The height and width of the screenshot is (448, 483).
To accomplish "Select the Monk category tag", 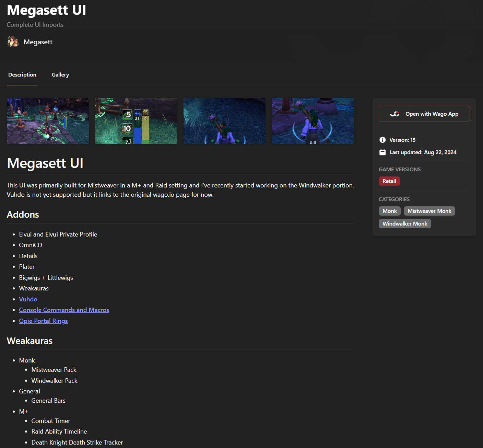I will (x=390, y=211).
